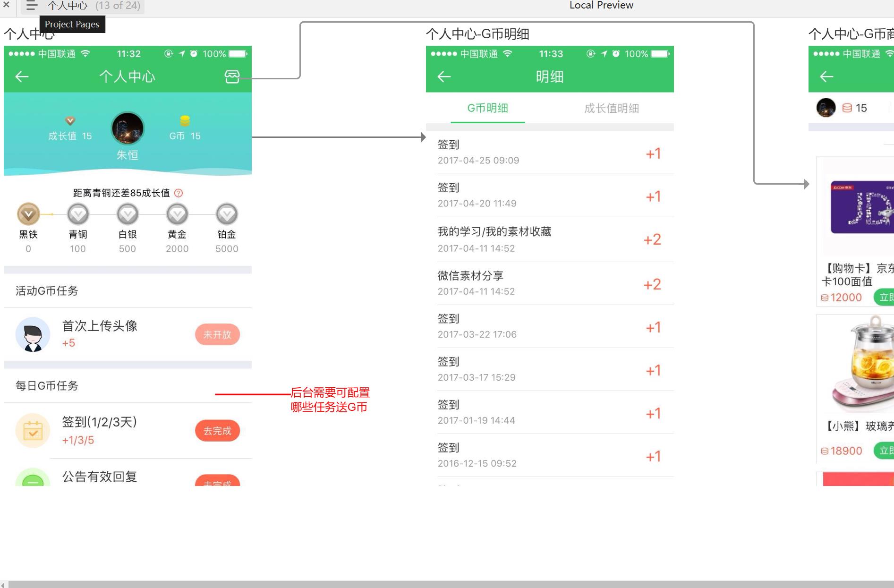Select 签到 entry dated 2017-03-22 17:06

click(x=550, y=326)
